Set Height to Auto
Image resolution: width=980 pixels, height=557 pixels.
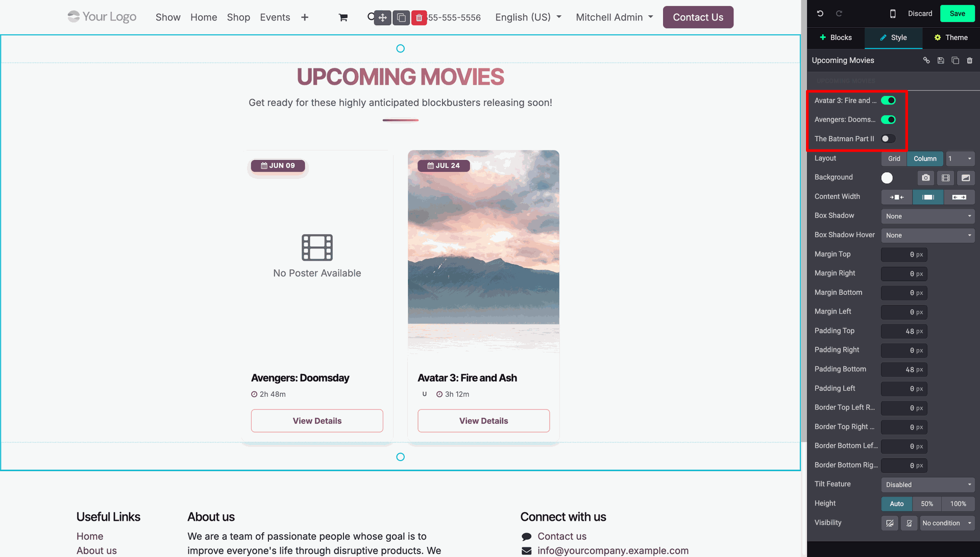click(x=897, y=504)
